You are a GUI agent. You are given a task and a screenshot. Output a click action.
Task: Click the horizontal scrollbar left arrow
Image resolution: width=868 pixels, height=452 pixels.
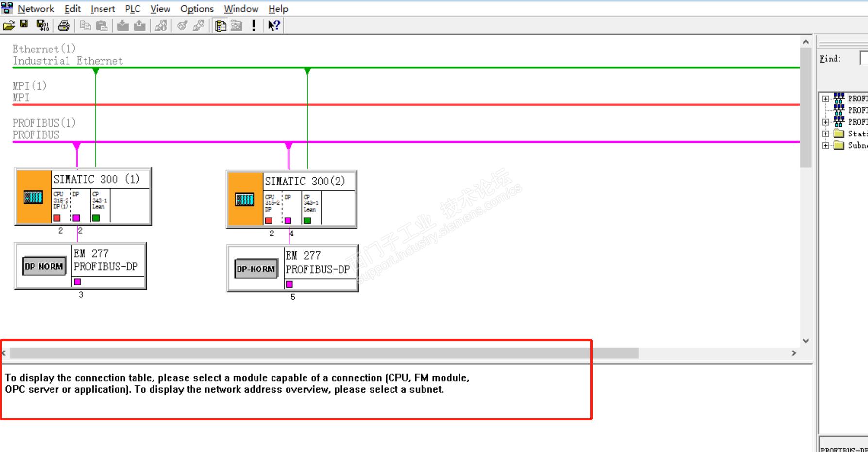(4, 353)
